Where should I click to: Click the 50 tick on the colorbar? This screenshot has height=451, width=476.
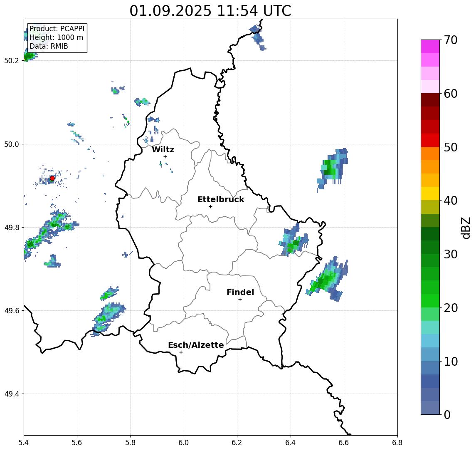pos(451,147)
